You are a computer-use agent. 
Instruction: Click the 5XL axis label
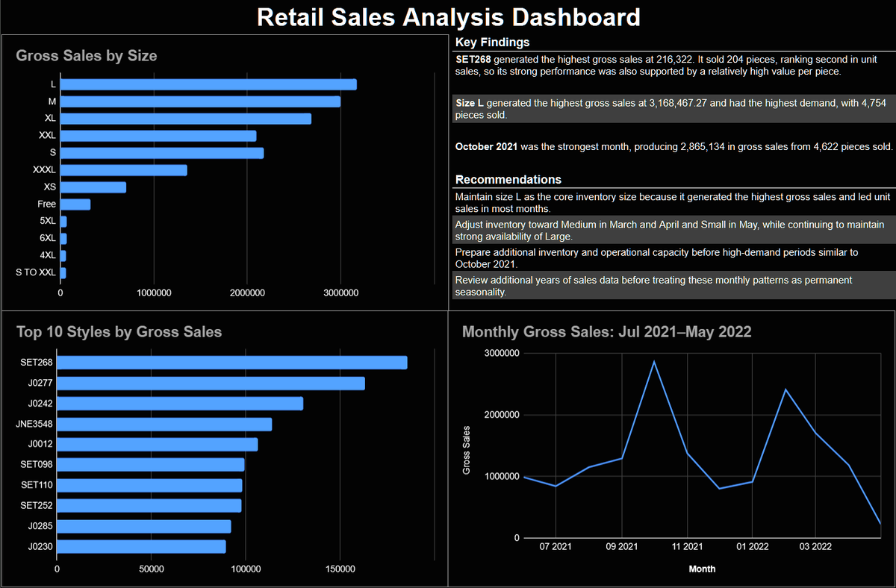tap(48, 221)
